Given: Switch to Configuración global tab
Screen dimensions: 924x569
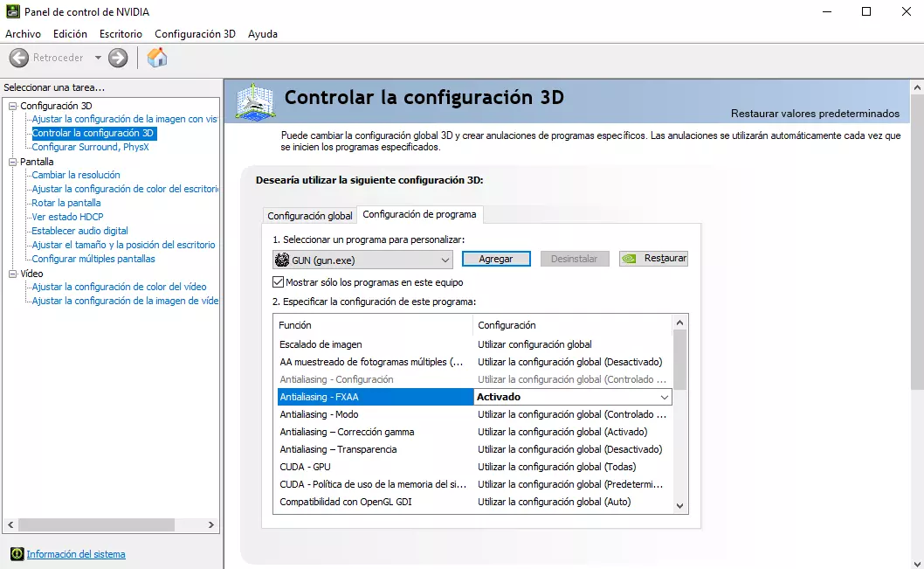Looking at the screenshot, I should tap(310, 216).
